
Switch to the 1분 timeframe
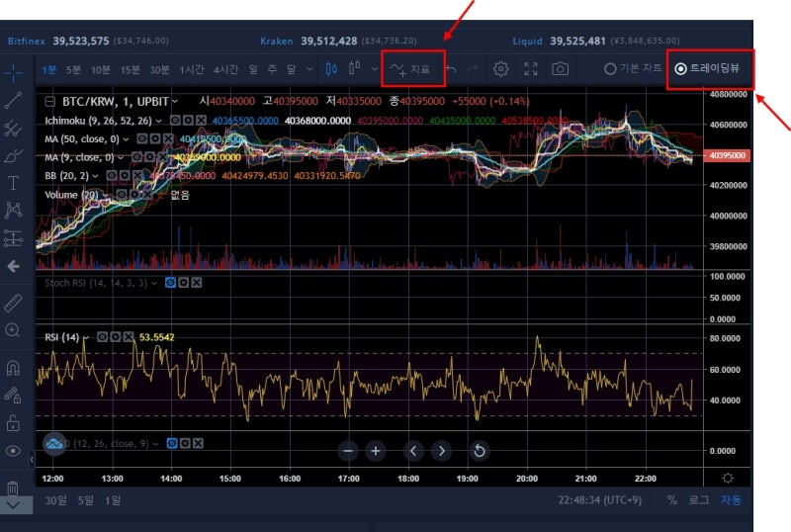[48, 69]
